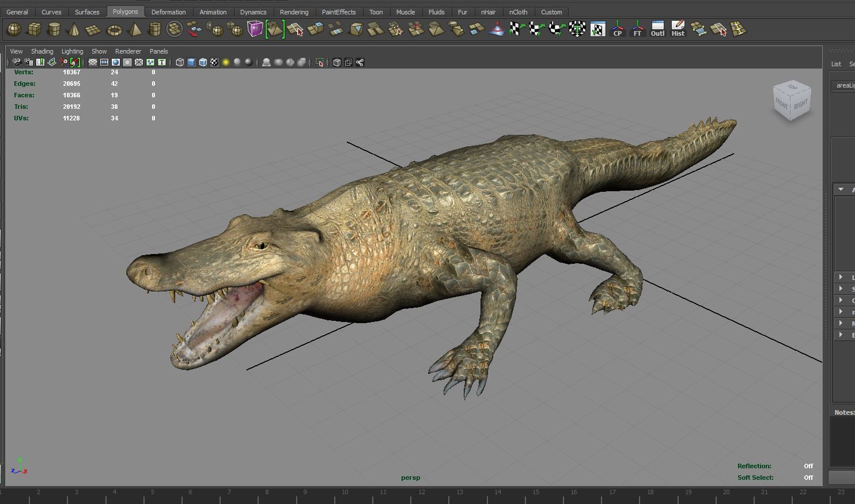The width and height of the screenshot is (855, 504).
Task: Switch to the nCloth shelf tab
Action: pos(518,12)
